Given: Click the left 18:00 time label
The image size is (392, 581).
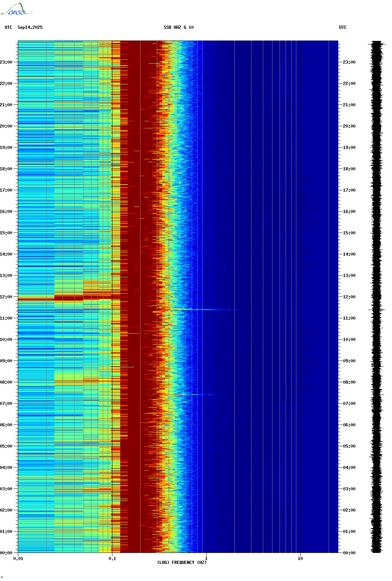Looking at the screenshot, I should point(6,169).
